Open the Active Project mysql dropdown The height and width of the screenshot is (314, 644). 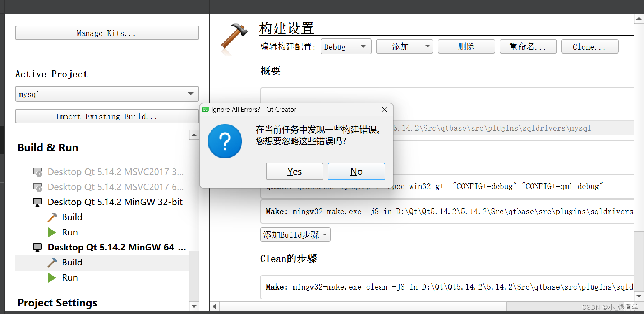click(x=107, y=94)
